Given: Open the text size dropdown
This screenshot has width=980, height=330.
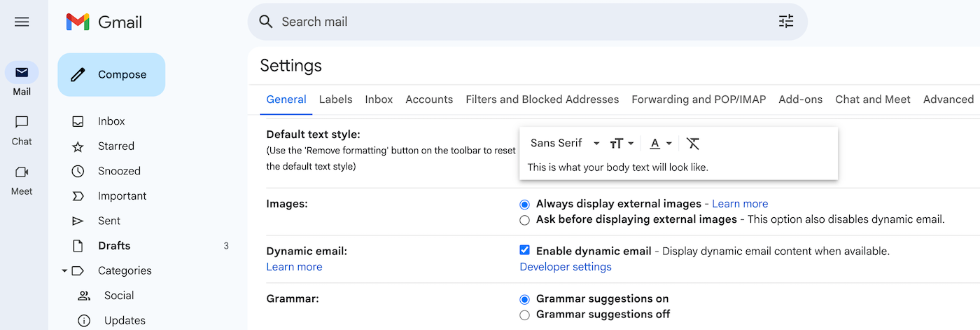Looking at the screenshot, I should pyautogui.click(x=621, y=144).
